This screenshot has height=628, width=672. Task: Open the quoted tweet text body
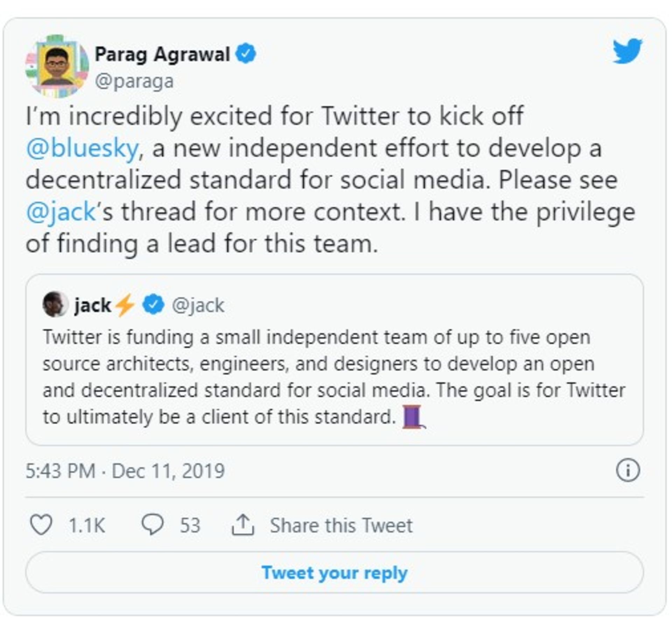pyautogui.click(x=332, y=376)
